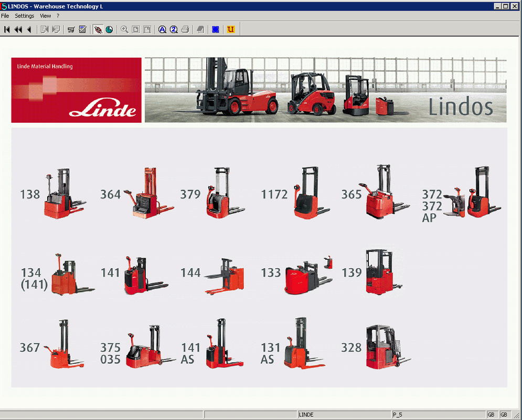The height and width of the screenshot is (420, 522).
Task: Select the 375 035 truck thumbnail
Action: [x=151, y=346]
